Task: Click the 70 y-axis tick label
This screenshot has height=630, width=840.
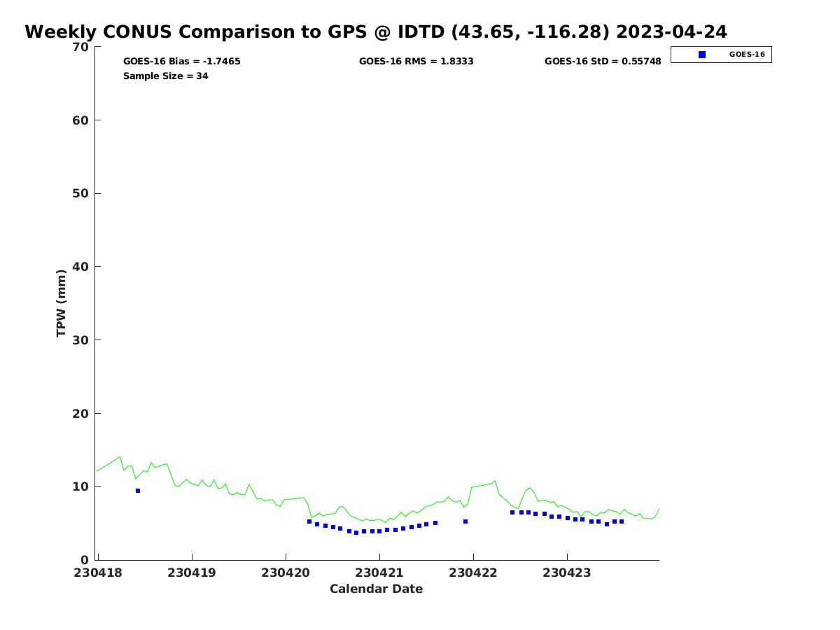Action: click(81, 47)
